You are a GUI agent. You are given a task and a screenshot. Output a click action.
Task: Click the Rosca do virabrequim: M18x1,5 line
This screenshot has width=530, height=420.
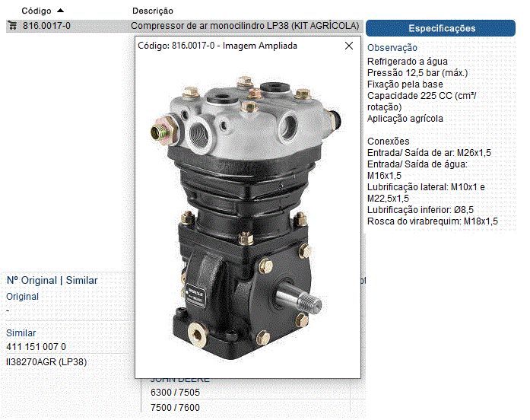click(x=432, y=221)
